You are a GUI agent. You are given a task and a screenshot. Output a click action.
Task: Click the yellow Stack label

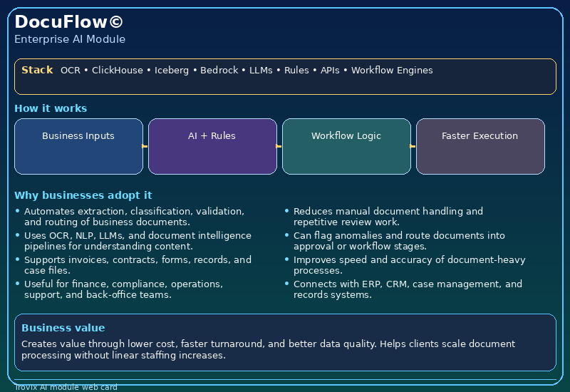[37, 70]
